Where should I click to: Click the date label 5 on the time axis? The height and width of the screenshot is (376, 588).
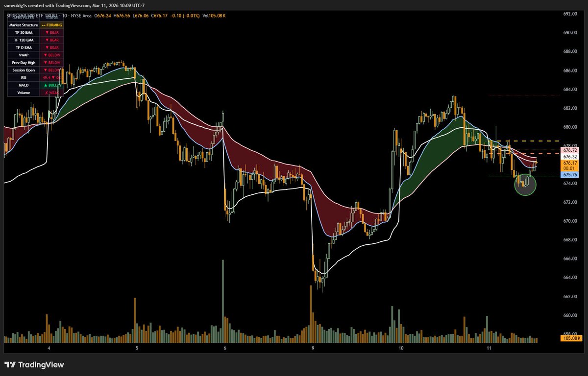137,348
